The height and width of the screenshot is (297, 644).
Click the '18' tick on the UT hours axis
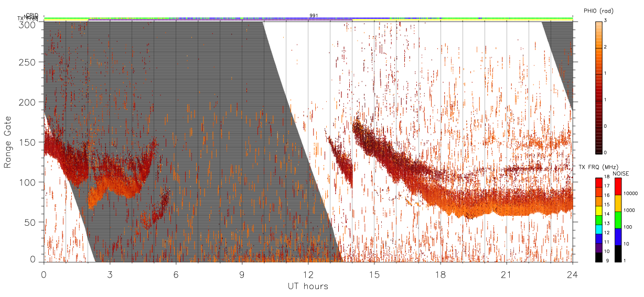[x=441, y=274]
